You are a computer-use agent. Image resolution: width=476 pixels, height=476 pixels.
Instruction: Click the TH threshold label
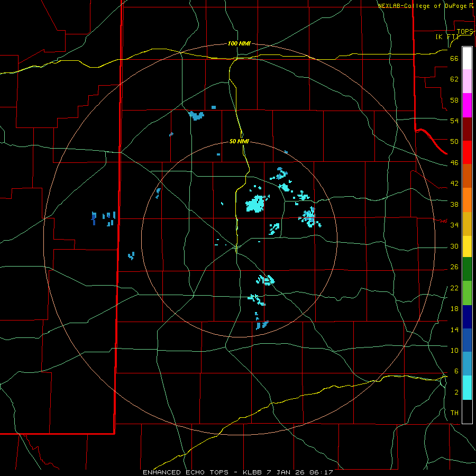pyautogui.click(x=454, y=413)
